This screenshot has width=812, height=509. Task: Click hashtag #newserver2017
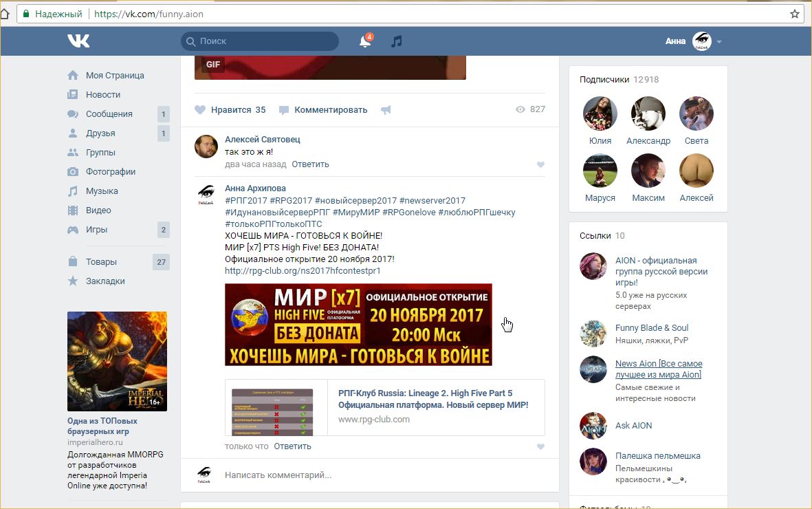432,201
